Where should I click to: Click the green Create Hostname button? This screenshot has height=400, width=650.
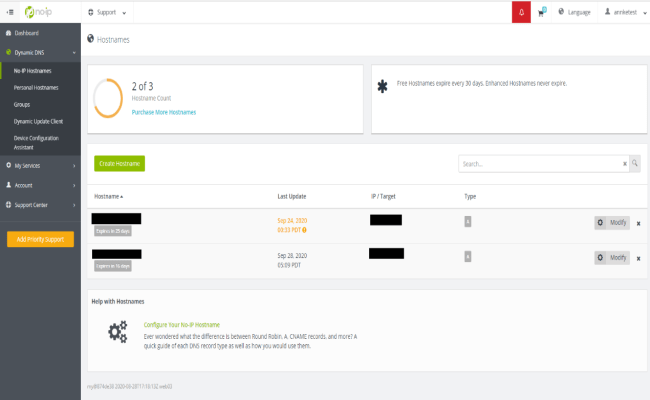click(x=119, y=163)
